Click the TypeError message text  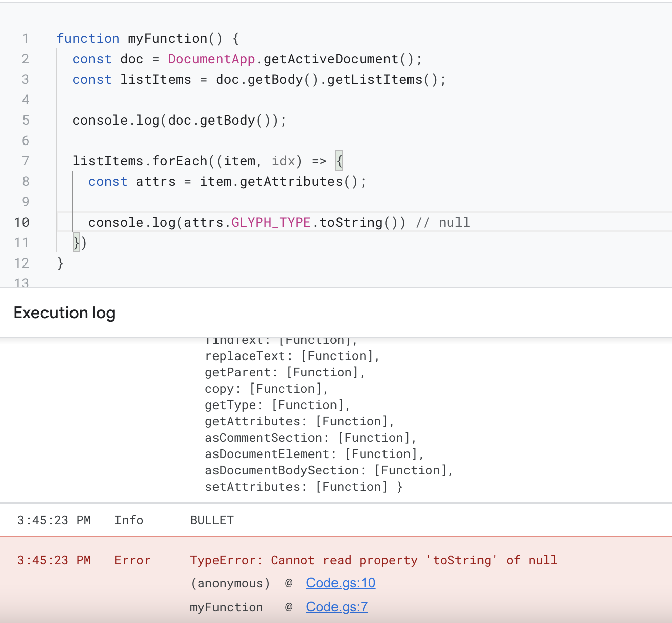[374, 560]
